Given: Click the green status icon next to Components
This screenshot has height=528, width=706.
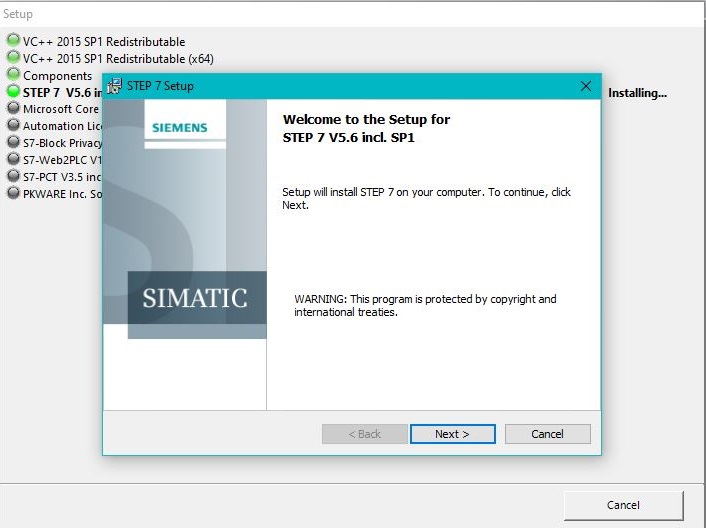Looking at the screenshot, I should pos(13,75).
